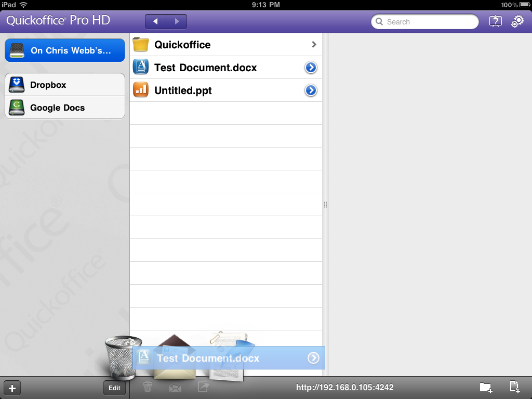Open the help presentation icon

pos(495,21)
